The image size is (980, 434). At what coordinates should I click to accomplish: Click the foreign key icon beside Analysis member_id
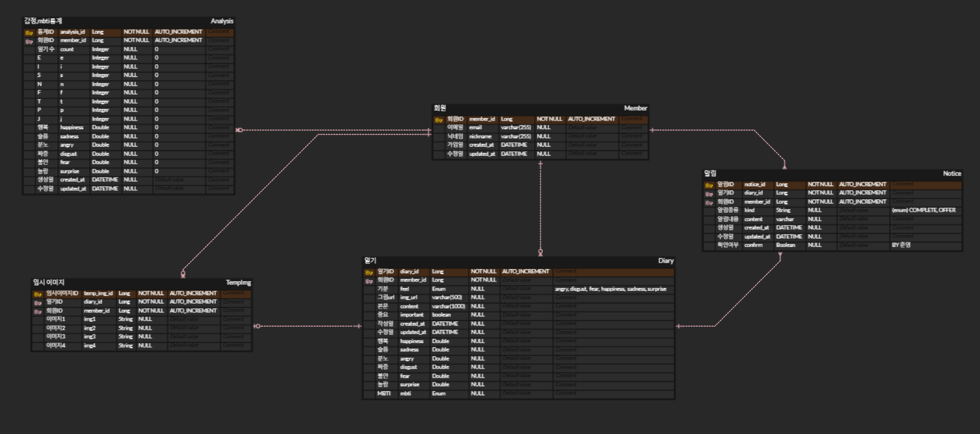click(29, 41)
